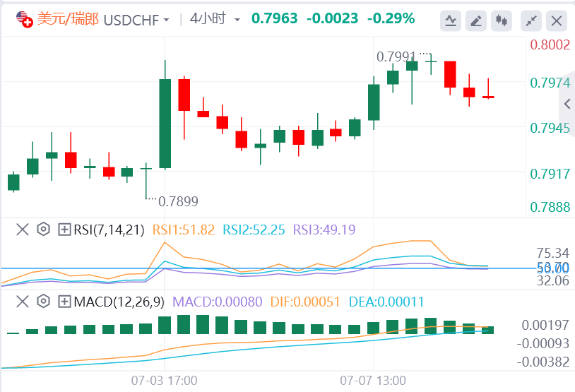Click the 美元/瑞郎 pair name
The image size is (575, 392).
pyautogui.click(x=67, y=19)
